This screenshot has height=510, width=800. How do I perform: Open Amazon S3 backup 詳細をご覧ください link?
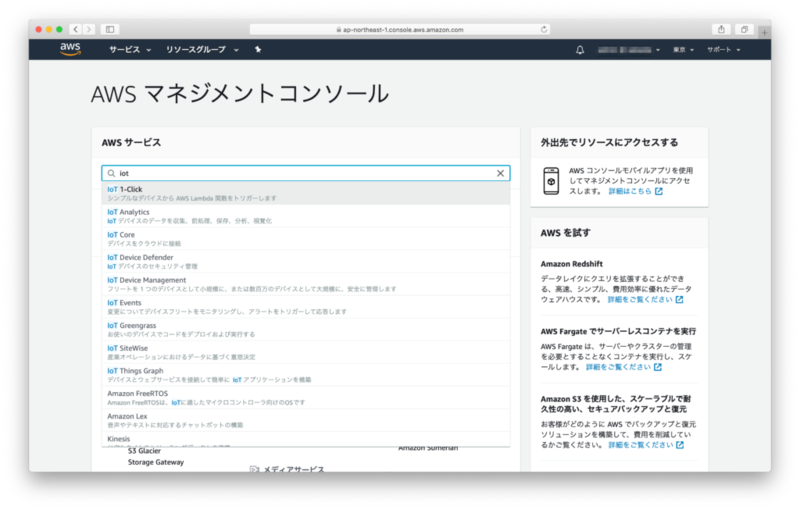641,445
